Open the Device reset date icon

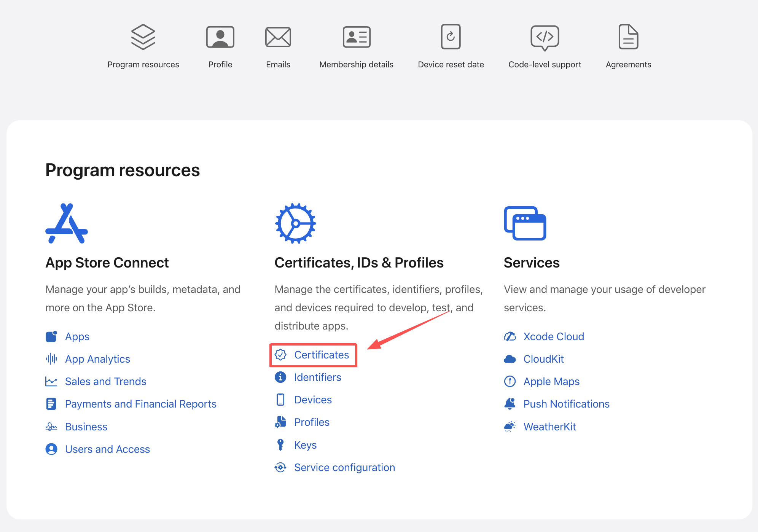pos(451,36)
